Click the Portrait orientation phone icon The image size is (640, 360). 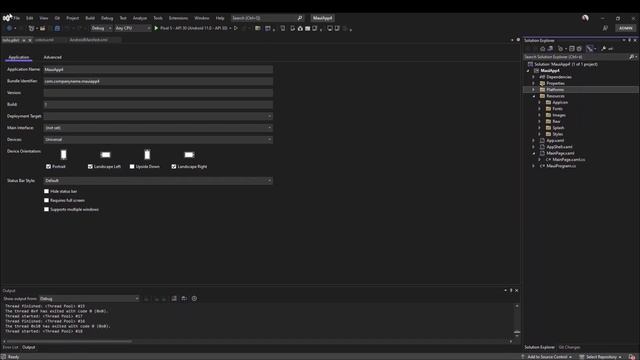[x=63, y=154]
